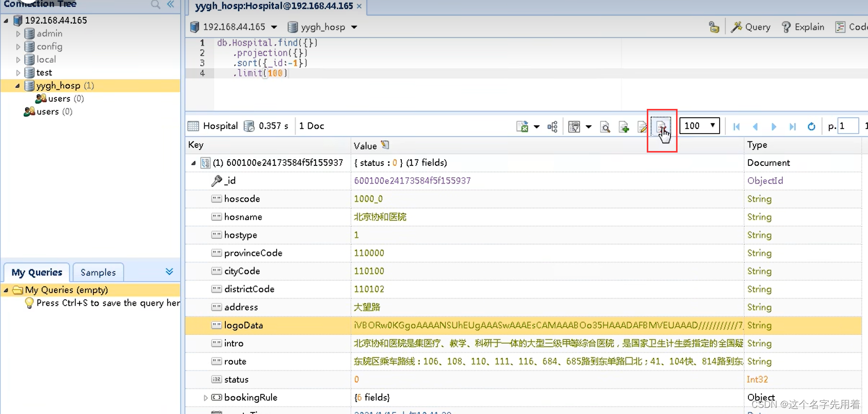Screen dimensions: 868x414
Task: Click the view mode icon
Action: click(x=574, y=126)
